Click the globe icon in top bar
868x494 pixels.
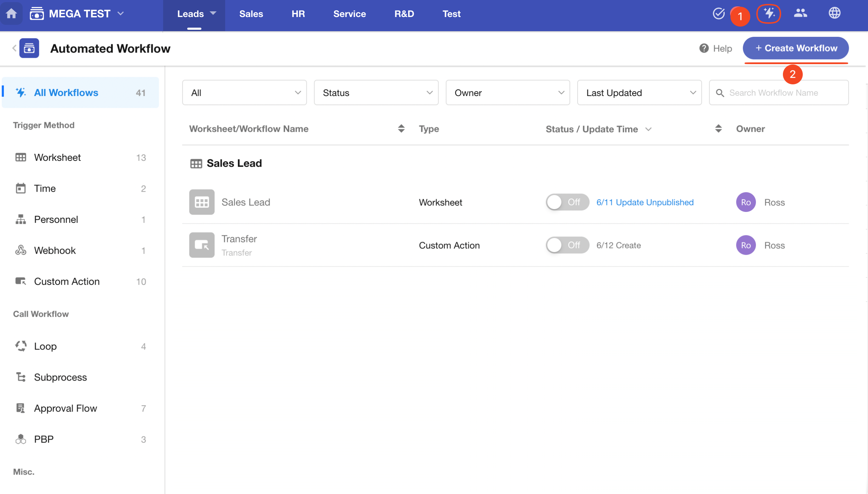(x=834, y=13)
